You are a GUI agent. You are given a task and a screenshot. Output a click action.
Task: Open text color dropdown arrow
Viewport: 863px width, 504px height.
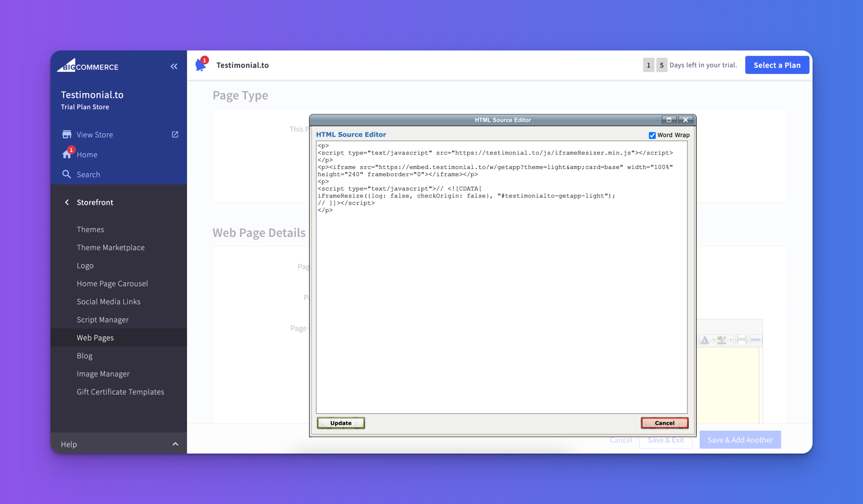(x=713, y=340)
